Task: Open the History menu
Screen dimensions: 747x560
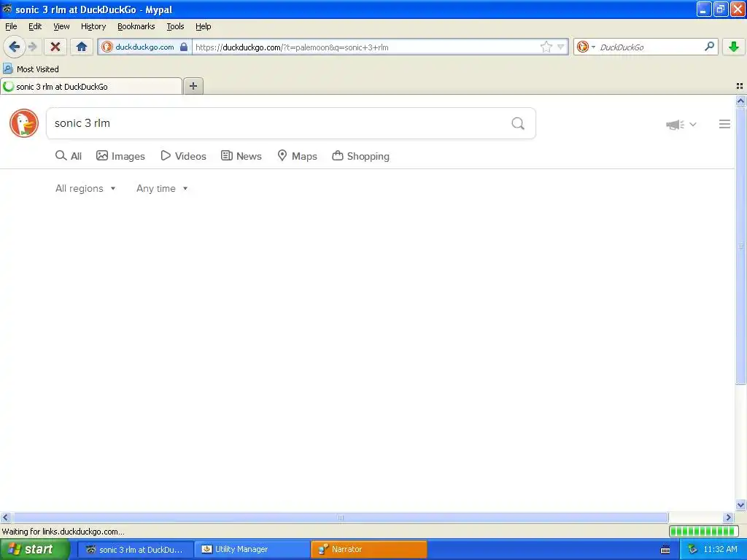Action: pyautogui.click(x=93, y=26)
